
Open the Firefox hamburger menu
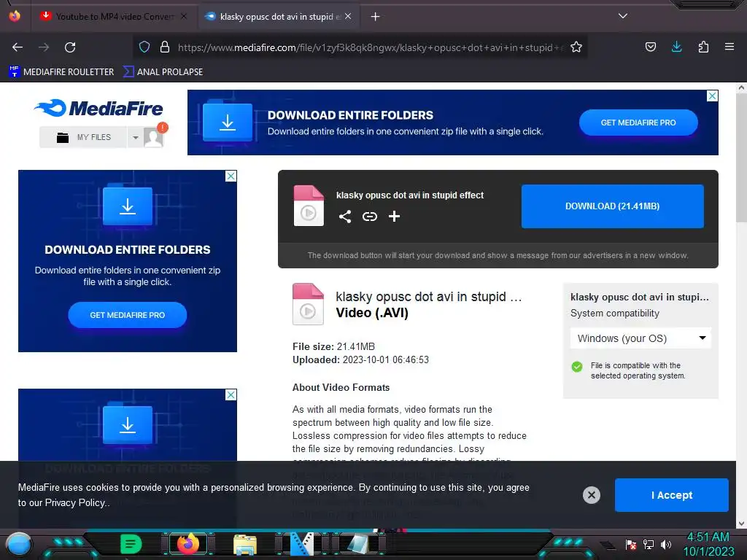coord(729,47)
